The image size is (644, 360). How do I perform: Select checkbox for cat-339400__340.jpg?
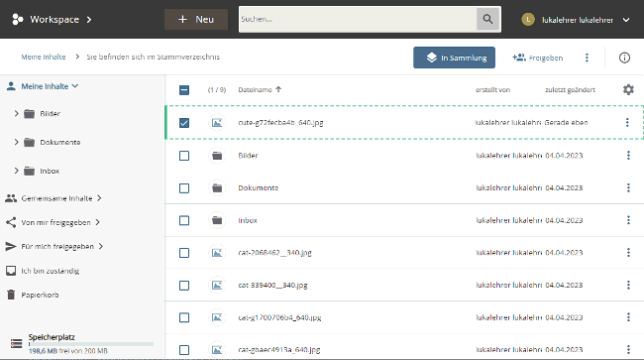point(184,285)
